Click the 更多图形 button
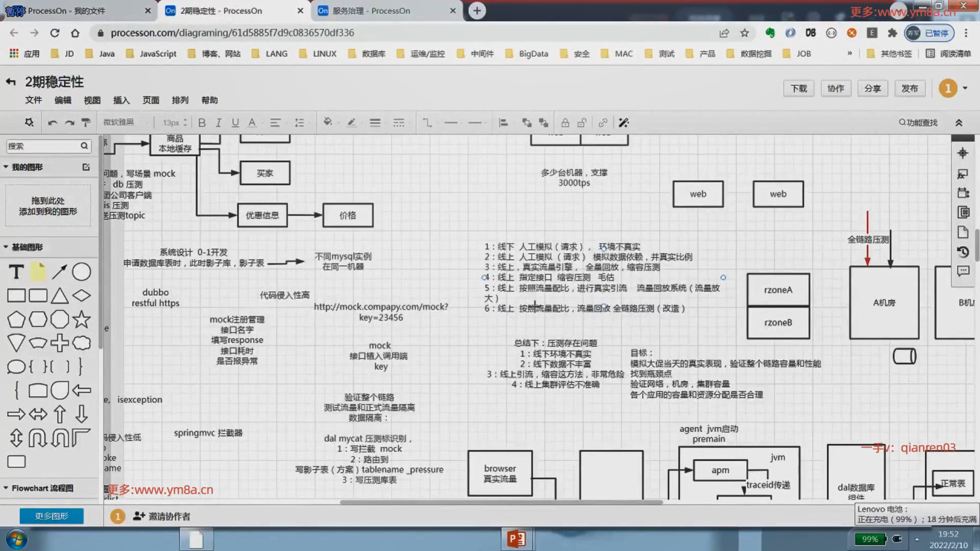Screen dimensions: 980x551 tap(52, 516)
